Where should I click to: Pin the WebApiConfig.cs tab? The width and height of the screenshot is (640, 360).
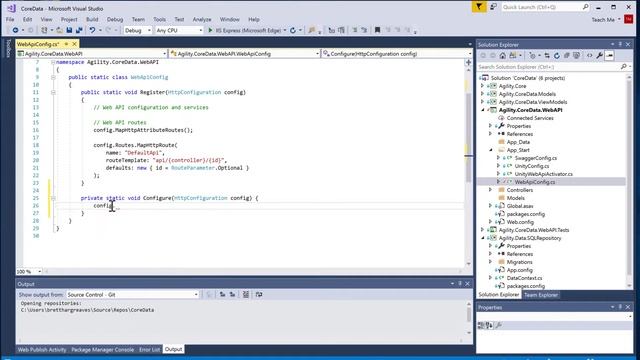[66, 44]
